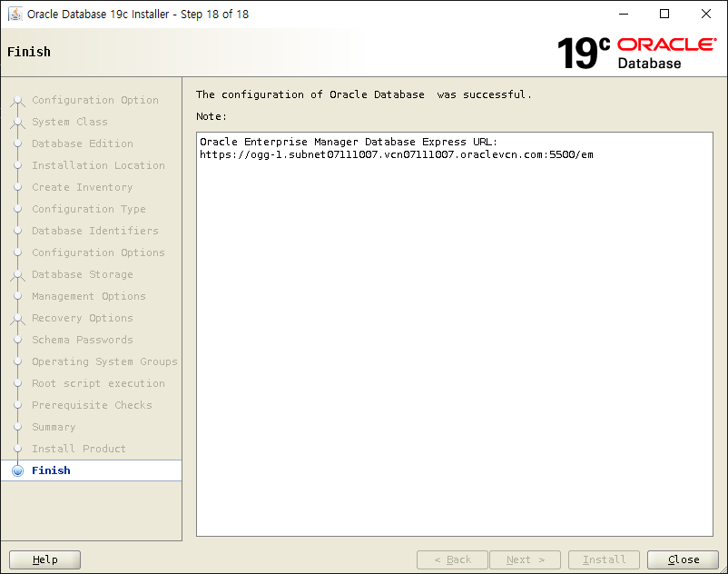Select Create Inventory step
Screen dimensions: 728x574
tap(83, 187)
